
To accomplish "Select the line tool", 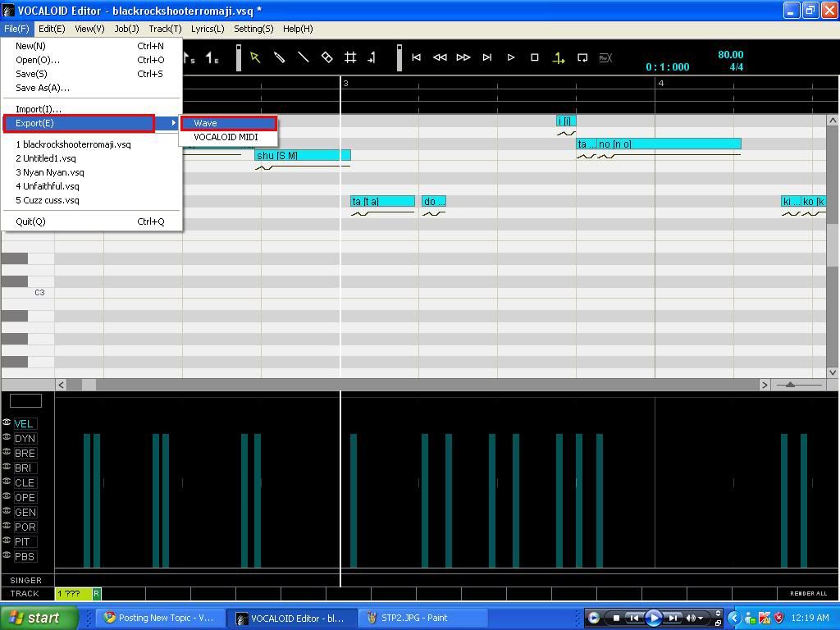I will [304, 57].
